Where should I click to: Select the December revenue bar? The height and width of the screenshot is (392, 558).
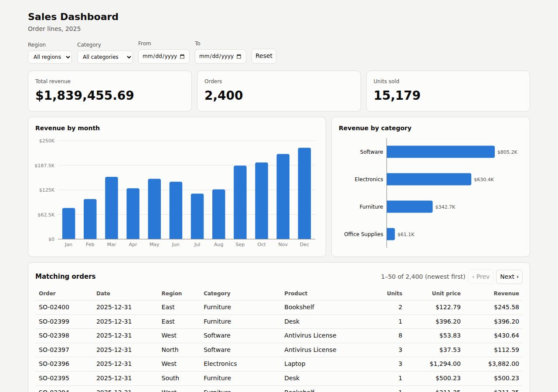tap(304, 193)
